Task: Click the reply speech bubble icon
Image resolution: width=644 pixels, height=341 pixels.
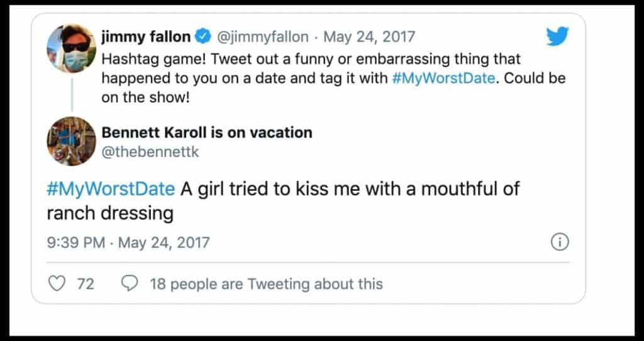Action: tap(129, 284)
